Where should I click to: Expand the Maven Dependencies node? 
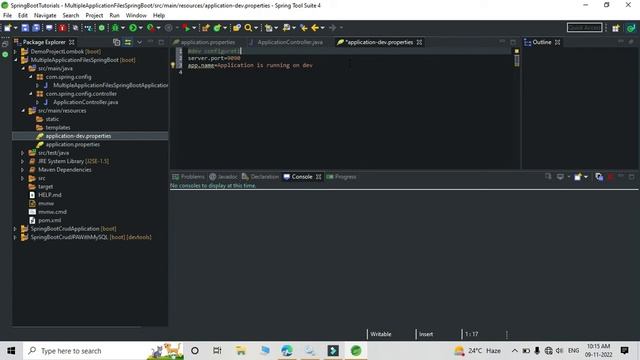(x=23, y=170)
